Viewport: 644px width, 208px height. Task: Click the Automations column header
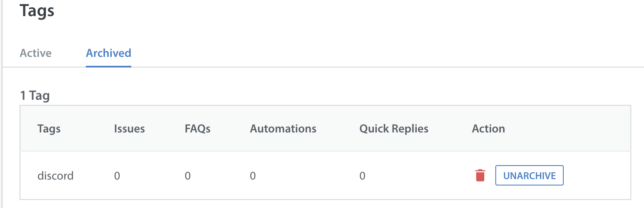[x=283, y=129]
